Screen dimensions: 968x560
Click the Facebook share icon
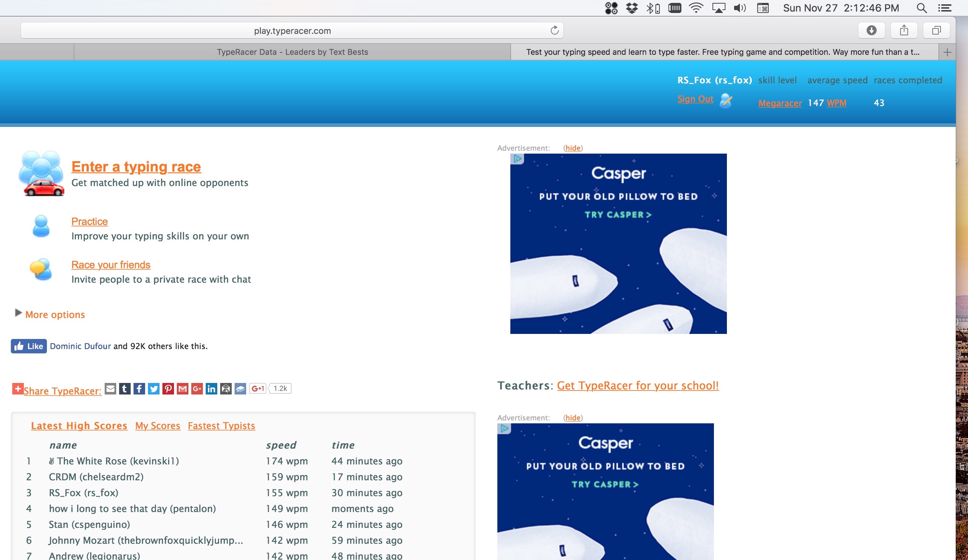pos(139,388)
